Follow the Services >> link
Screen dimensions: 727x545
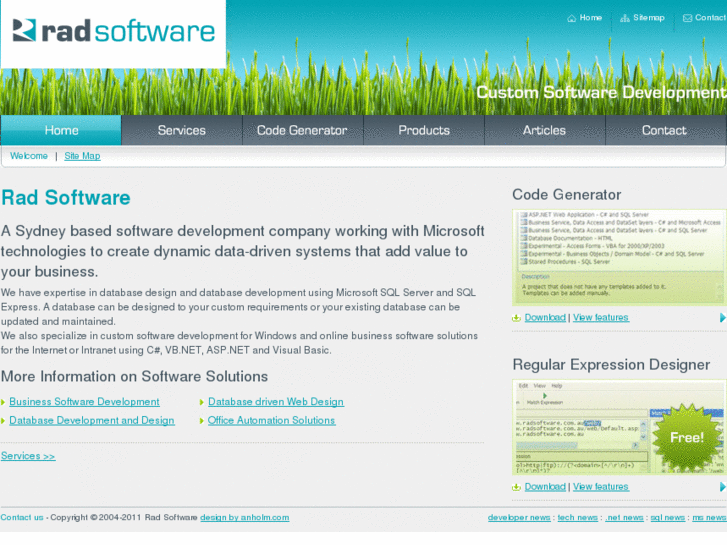[28, 456]
